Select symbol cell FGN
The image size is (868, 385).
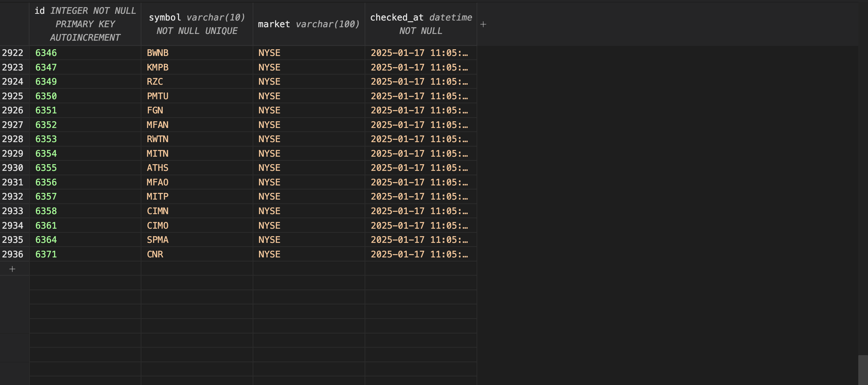coord(197,110)
